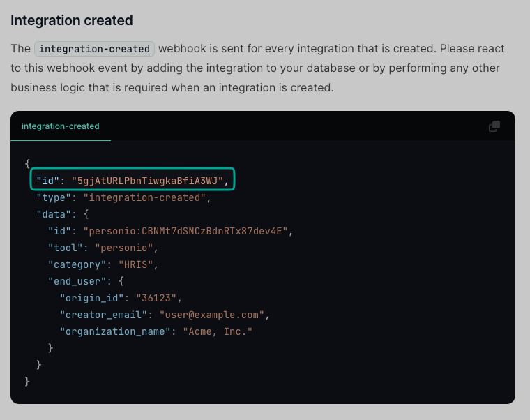Click the "integration-created" type value string
The image size is (530, 420).
[x=144, y=198]
